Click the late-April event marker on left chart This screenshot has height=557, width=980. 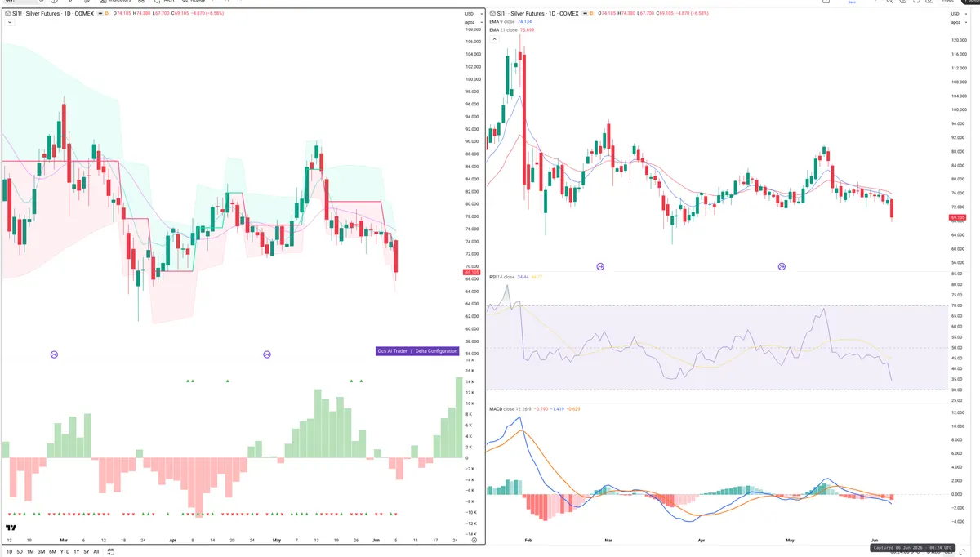click(x=267, y=354)
